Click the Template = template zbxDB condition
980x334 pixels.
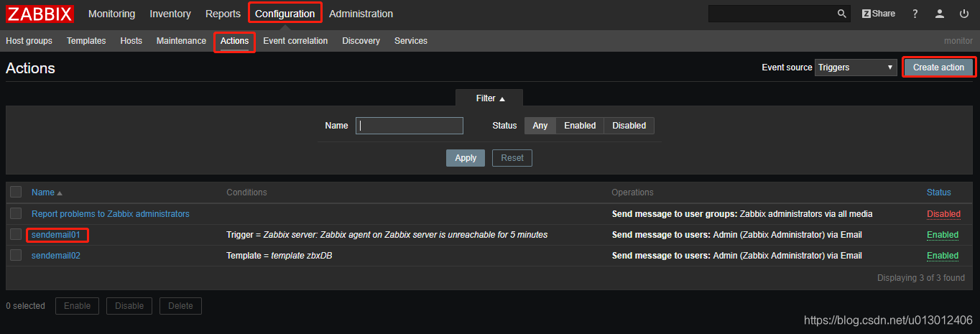pos(279,256)
